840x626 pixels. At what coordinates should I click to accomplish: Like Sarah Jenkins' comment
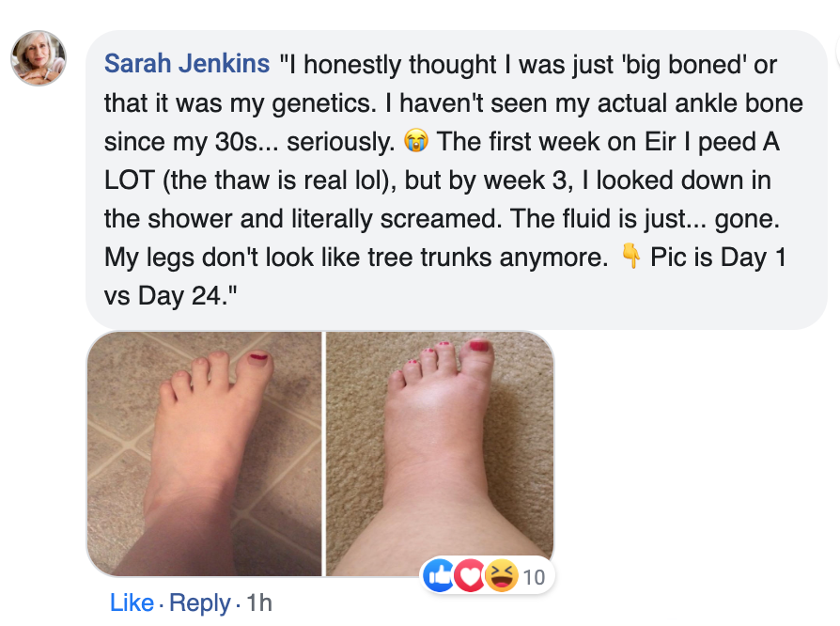[x=132, y=603]
